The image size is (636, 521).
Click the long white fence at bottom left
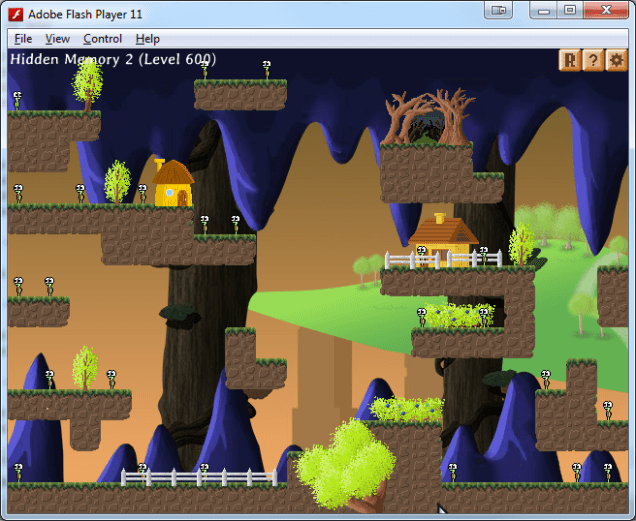pyautogui.click(x=198, y=477)
